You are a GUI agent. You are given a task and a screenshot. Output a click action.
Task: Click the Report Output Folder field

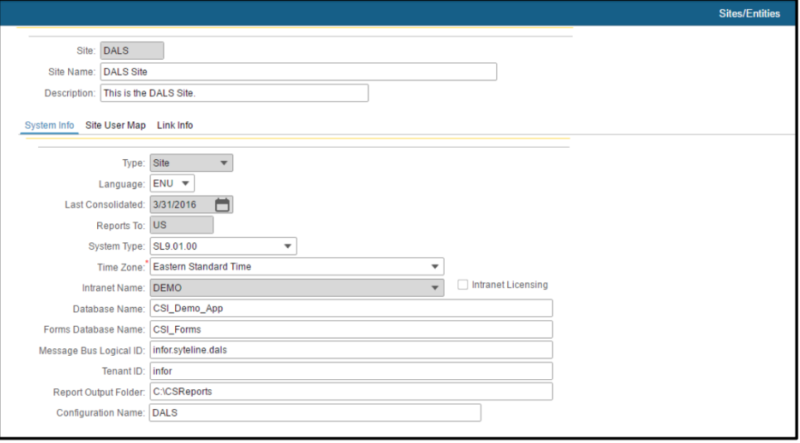tap(351, 391)
